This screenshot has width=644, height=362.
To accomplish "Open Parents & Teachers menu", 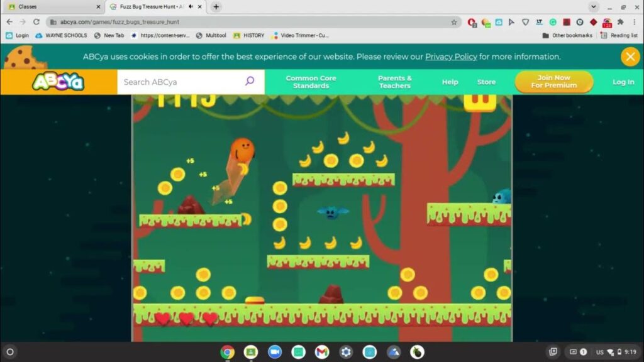I will 395,82.
